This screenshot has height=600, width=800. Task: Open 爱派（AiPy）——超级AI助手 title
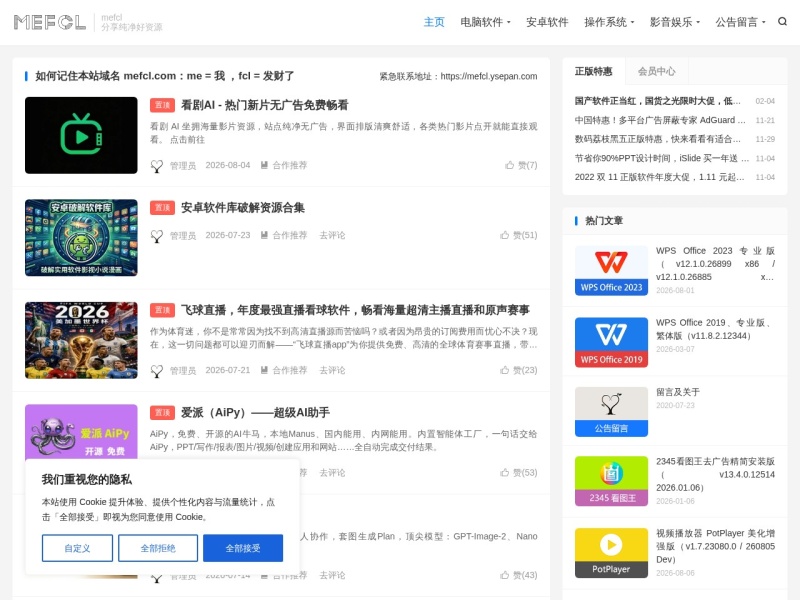(x=255, y=413)
